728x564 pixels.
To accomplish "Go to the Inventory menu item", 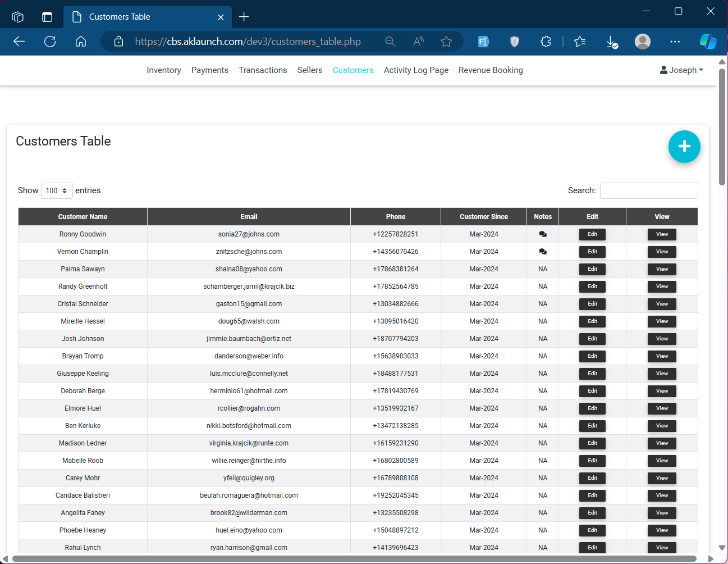I will (163, 70).
